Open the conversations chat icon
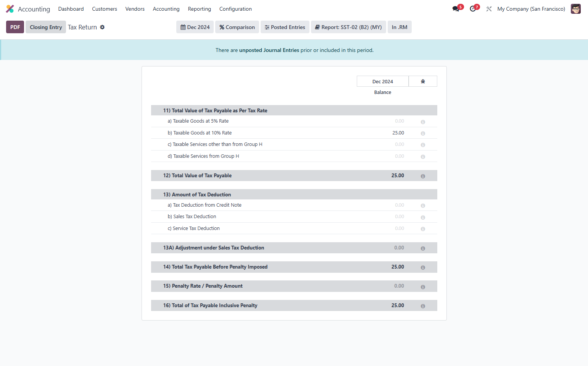 click(456, 9)
